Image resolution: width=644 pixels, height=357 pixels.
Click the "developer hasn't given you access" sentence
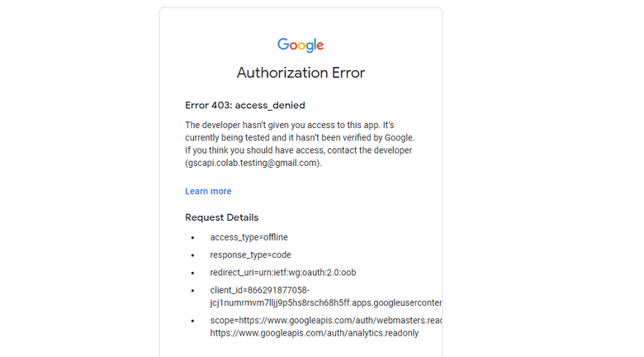285,124
